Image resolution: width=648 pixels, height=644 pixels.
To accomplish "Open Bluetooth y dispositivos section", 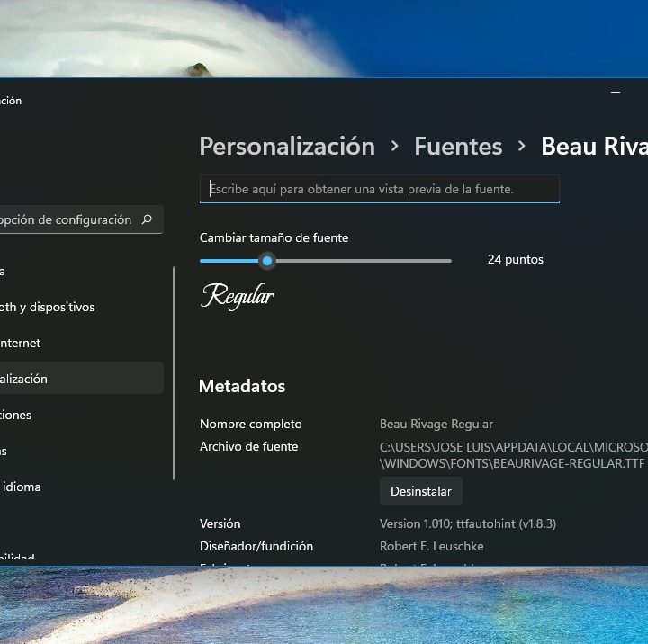I will click(81, 307).
